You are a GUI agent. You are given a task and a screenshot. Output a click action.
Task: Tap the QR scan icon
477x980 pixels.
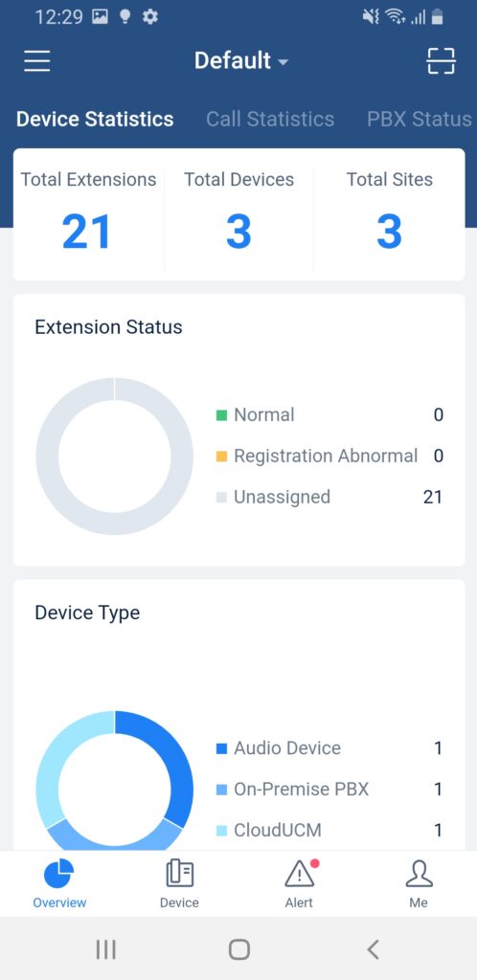(441, 60)
